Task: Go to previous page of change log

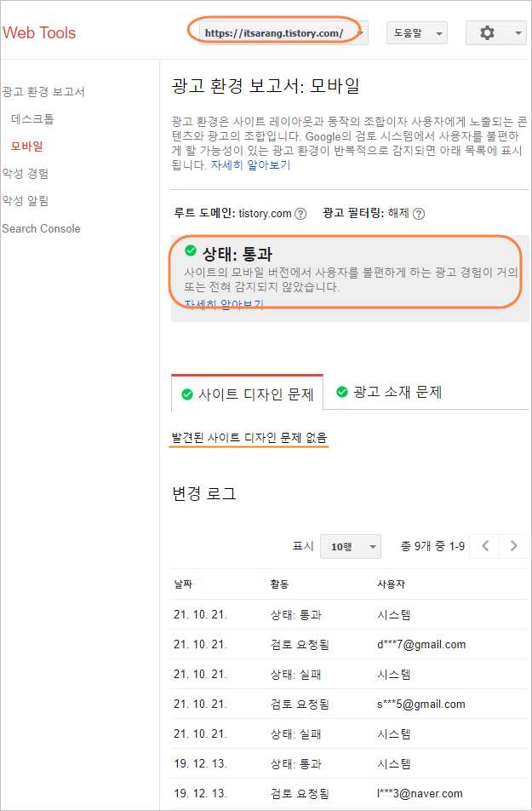Action: [484, 546]
